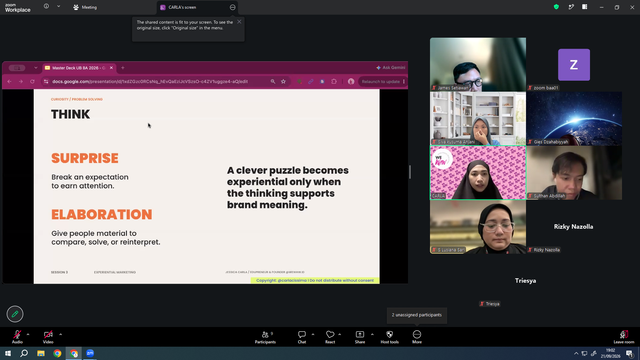Open view options on CARLA's screen tab

pyautogui.click(x=233, y=7)
